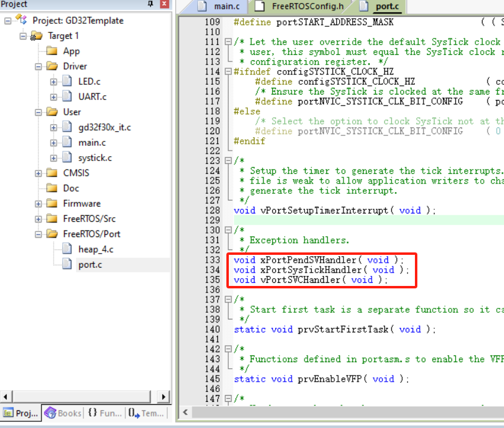Image resolution: width=504 pixels, height=428 pixels.
Task: Click the CMSIS folder icon
Action: click(52, 173)
